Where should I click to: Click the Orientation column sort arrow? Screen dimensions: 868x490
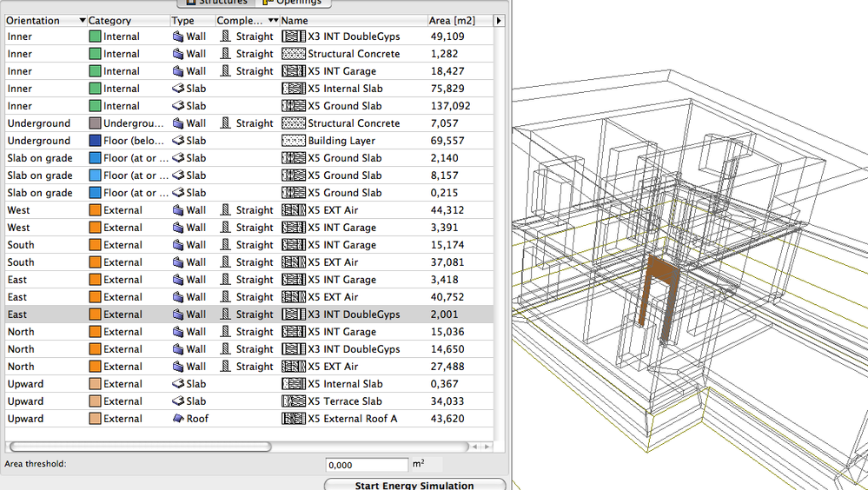pos(83,20)
